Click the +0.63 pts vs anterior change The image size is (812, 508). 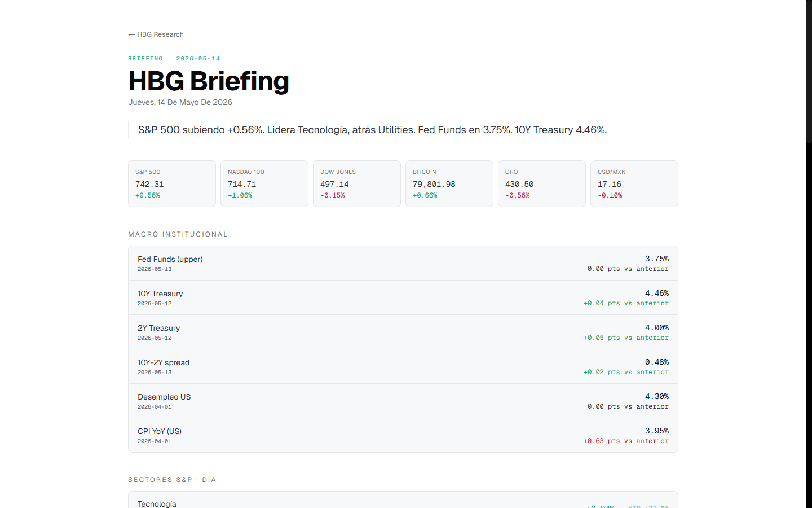pos(626,441)
